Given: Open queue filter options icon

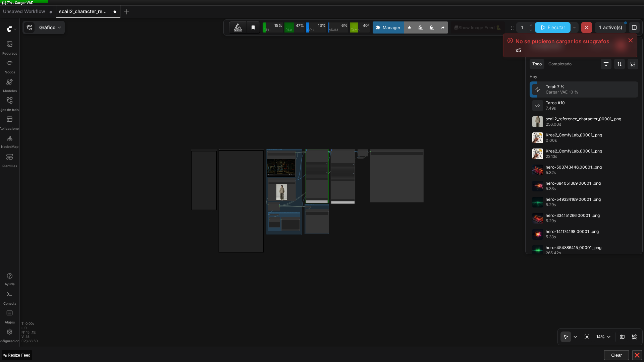Looking at the screenshot, I should (606, 64).
